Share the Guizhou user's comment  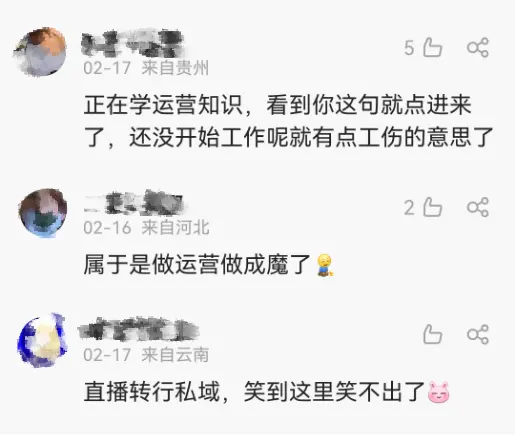tap(478, 47)
